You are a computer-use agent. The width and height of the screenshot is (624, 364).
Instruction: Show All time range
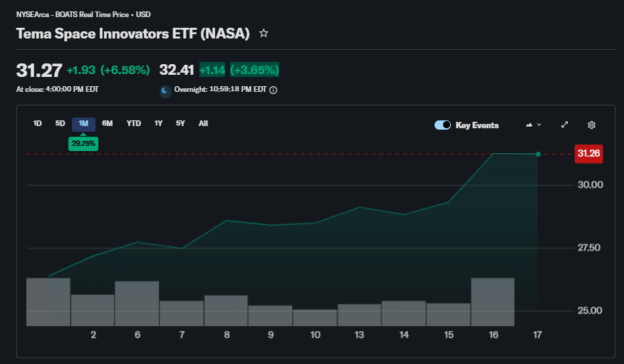coord(203,124)
